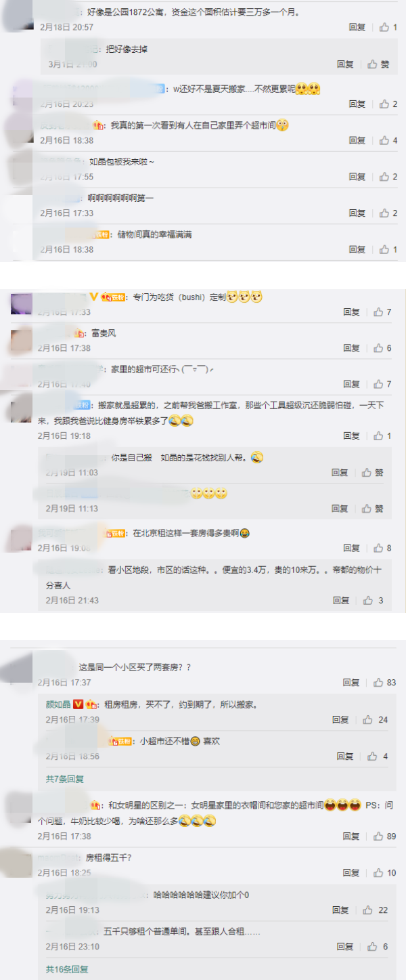Click 回复 on 家里的超市可还行 comment

coord(351,385)
